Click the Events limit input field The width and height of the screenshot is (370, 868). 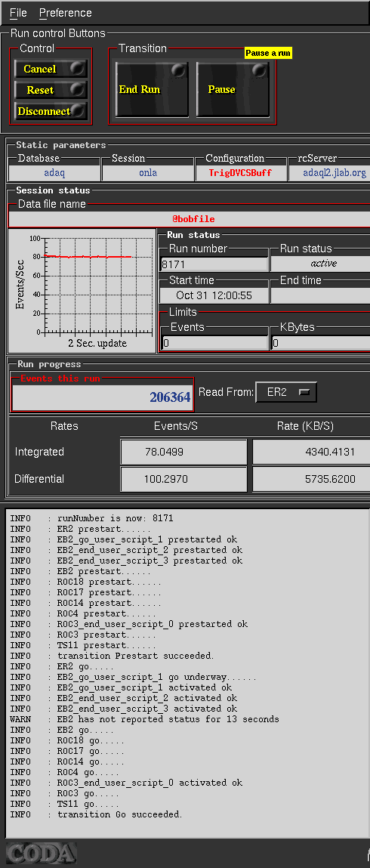(214, 343)
